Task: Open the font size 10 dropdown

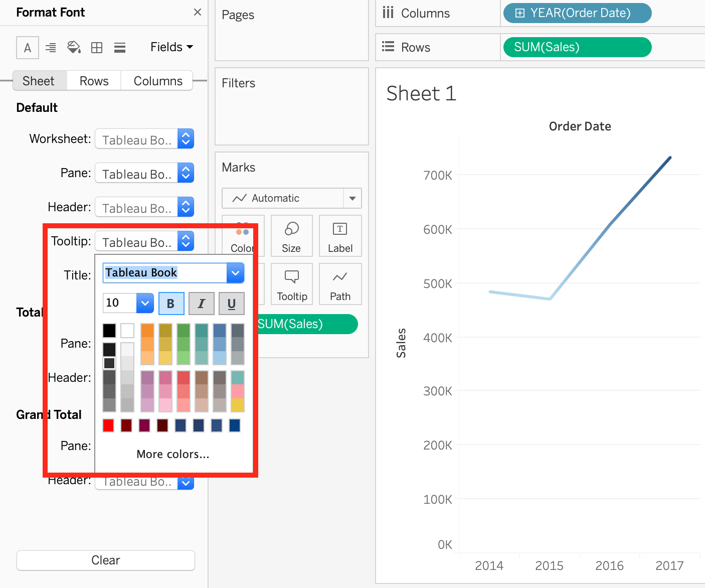Action: tap(145, 303)
